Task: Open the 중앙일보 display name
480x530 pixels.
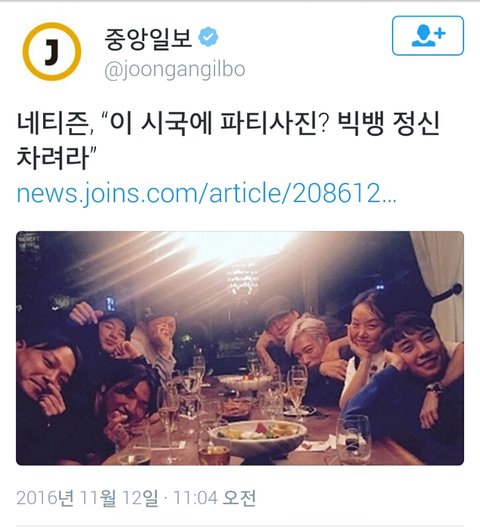Action: click(x=148, y=38)
